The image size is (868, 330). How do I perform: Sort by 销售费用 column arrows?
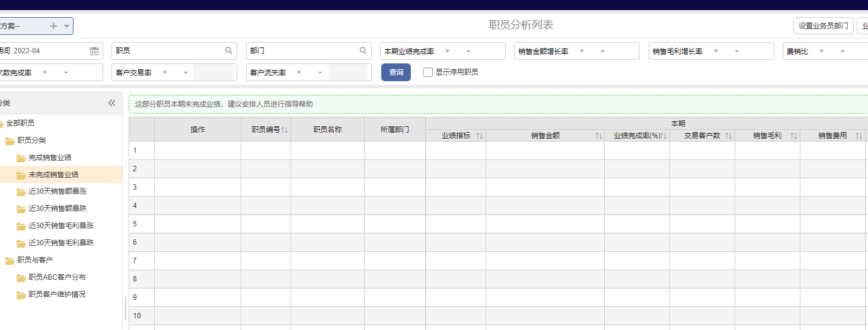click(x=859, y=136)
